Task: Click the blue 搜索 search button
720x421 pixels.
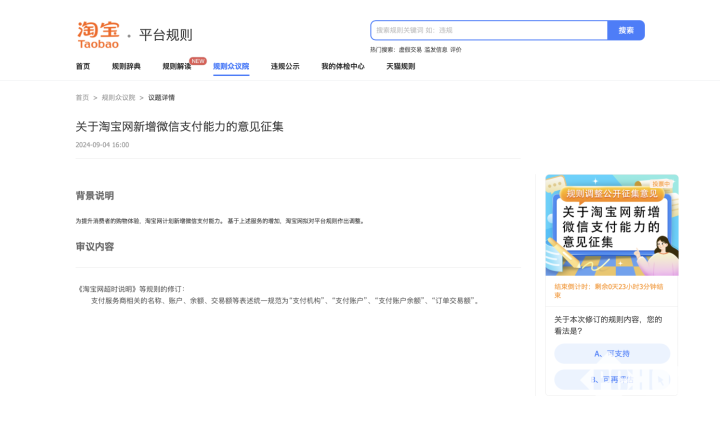Action: pos(626,30)
